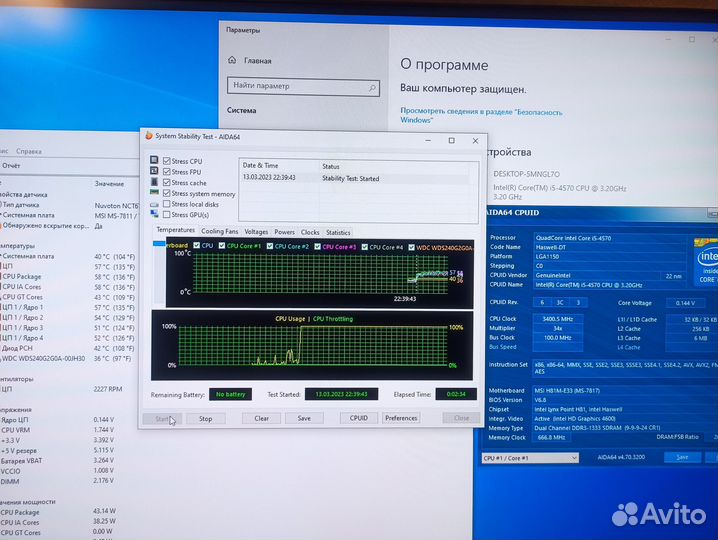Click the AIDA64 flame icon in title bar

pyautogui.click(x=148, y=136)
